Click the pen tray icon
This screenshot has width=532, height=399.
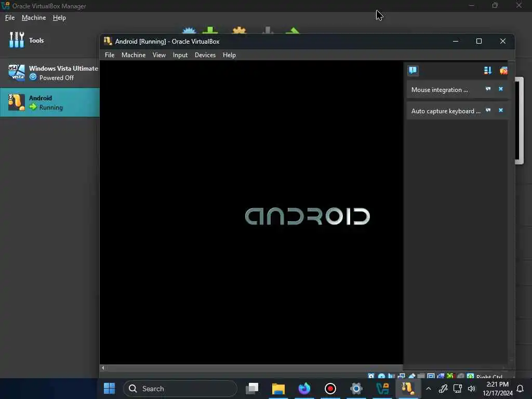click(x=443, y=389)
